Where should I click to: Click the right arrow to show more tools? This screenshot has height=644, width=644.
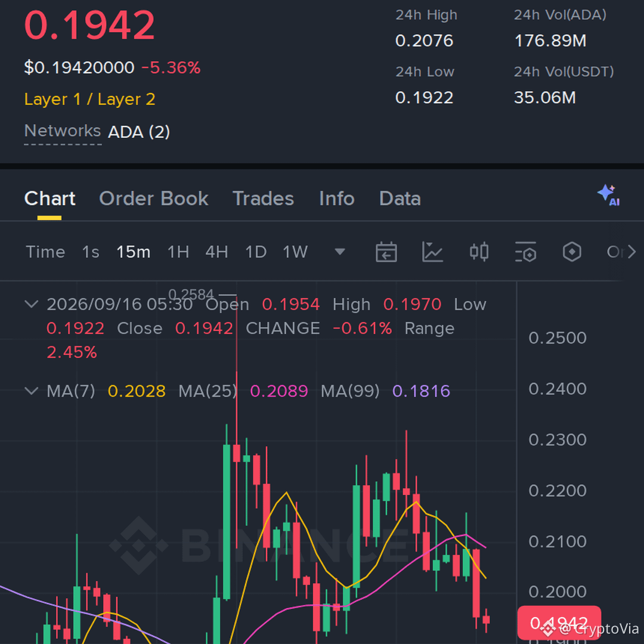pyautogui.click(x=632, y=252)
